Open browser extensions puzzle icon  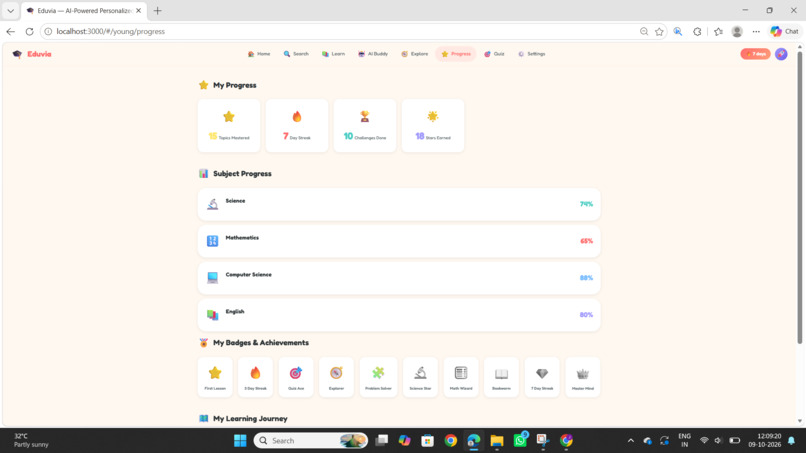[x=697, y=31]
